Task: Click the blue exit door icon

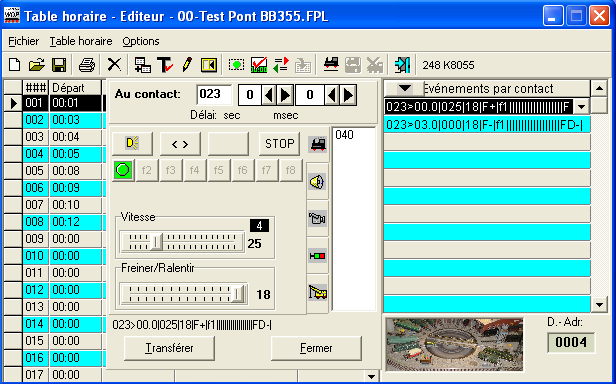Action: pos(402,65)
